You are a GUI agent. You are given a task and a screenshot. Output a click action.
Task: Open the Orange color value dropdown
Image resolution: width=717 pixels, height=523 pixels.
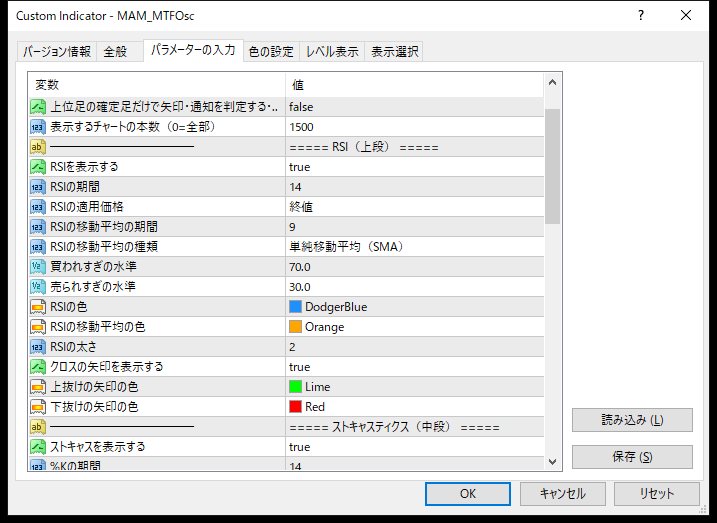pos(415,327)
